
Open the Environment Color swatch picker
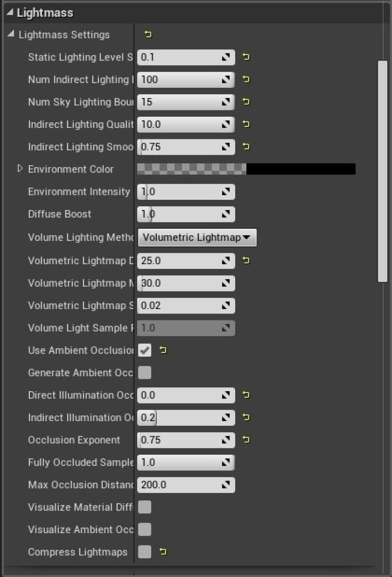tap(246, 169)
